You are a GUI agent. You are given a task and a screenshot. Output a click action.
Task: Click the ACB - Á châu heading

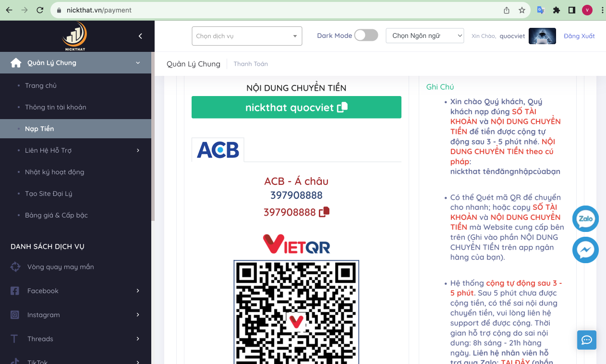coord(296,181)
